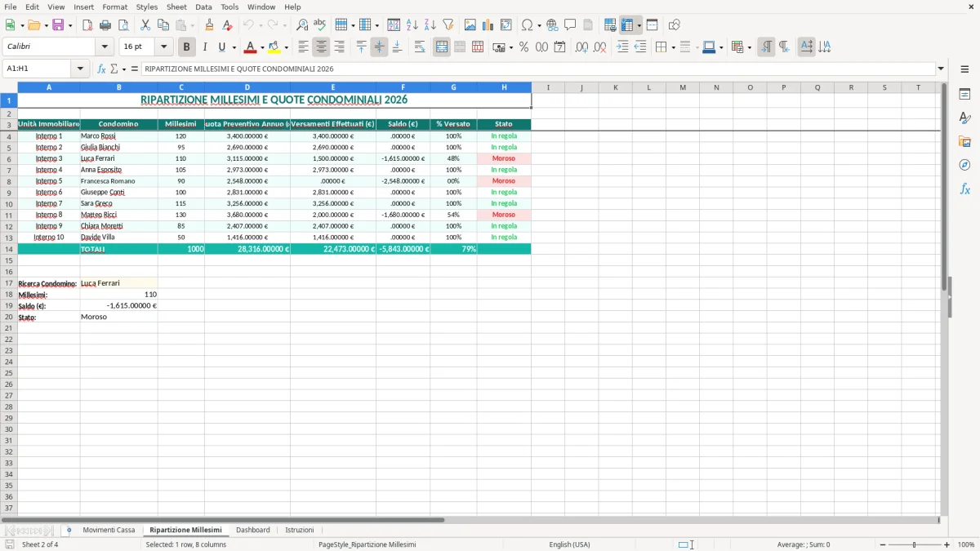Expand the font size dropdown
This screenshot has width=980, height=551.
pyautogui.click(x=163, y=47)
